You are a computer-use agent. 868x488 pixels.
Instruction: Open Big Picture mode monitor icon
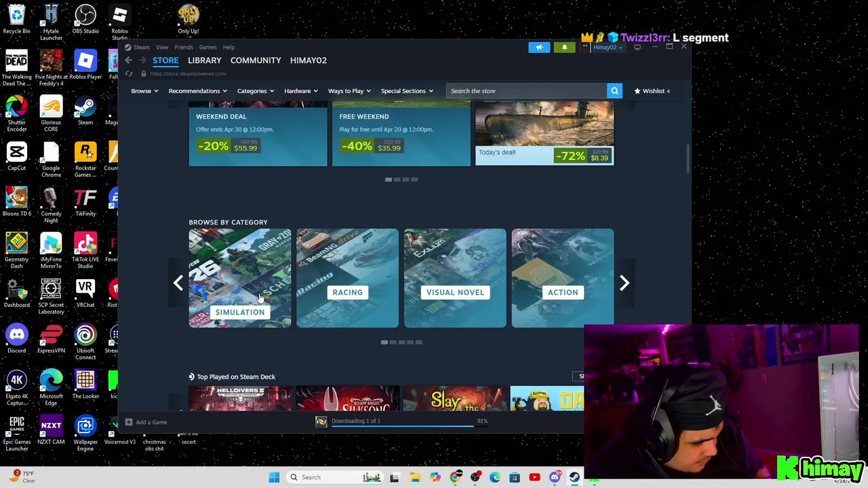(637, 47)
